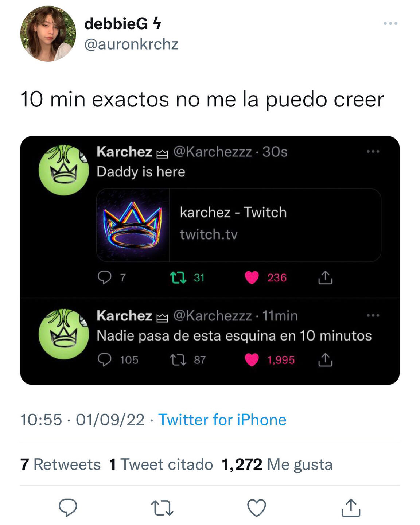Click the reply icon with 105 replies
Viewport: 420px width, 525px height.
coord(105,360)
